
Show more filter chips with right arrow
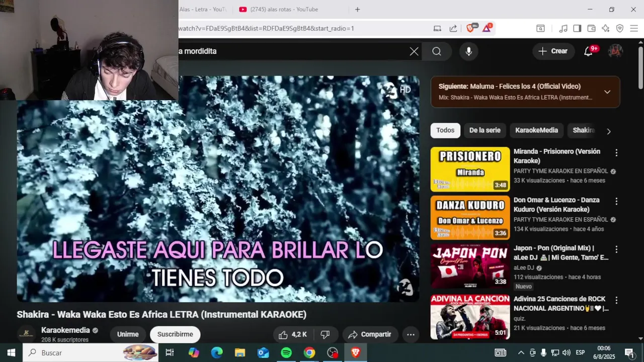pyautogui.click(x=609, y=131)
